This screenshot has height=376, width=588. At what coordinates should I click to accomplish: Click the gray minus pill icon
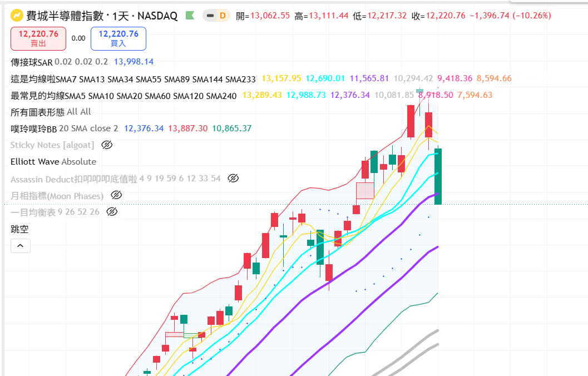pos(210,16)
